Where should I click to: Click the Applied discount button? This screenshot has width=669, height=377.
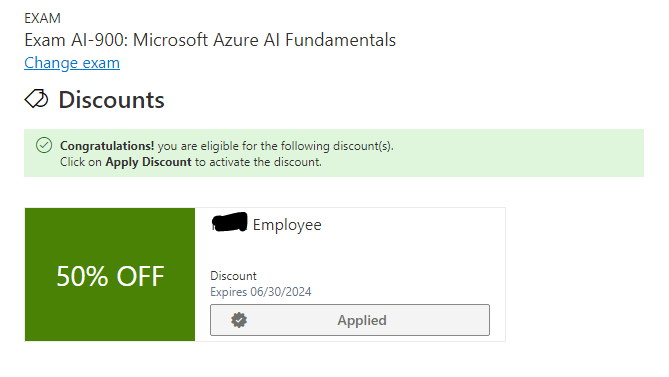click(x=350, y=320)
